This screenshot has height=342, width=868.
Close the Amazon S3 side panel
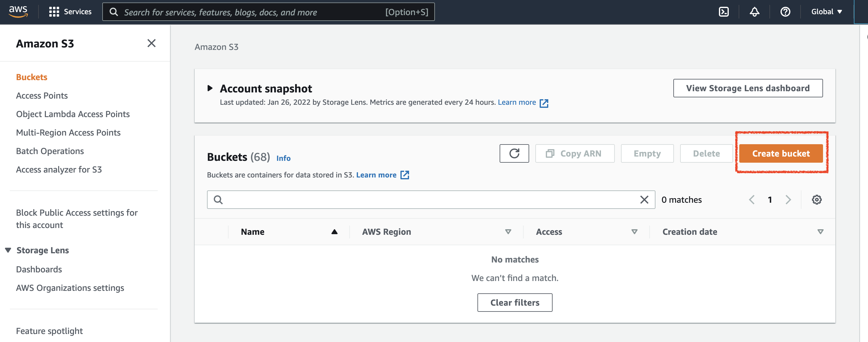pos(151,43)
